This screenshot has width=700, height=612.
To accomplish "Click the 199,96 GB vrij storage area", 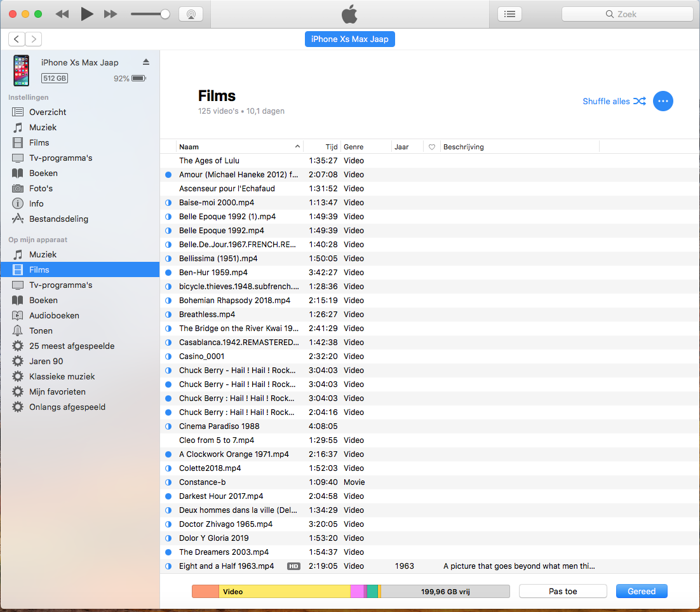I will [x=445, y=592].
